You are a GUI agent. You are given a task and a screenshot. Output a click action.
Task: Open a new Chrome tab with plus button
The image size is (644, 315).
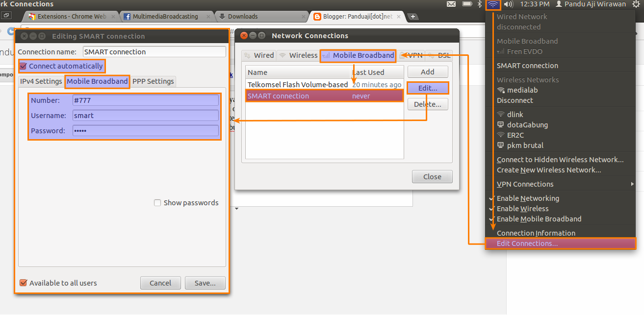[x=413, y=17]
